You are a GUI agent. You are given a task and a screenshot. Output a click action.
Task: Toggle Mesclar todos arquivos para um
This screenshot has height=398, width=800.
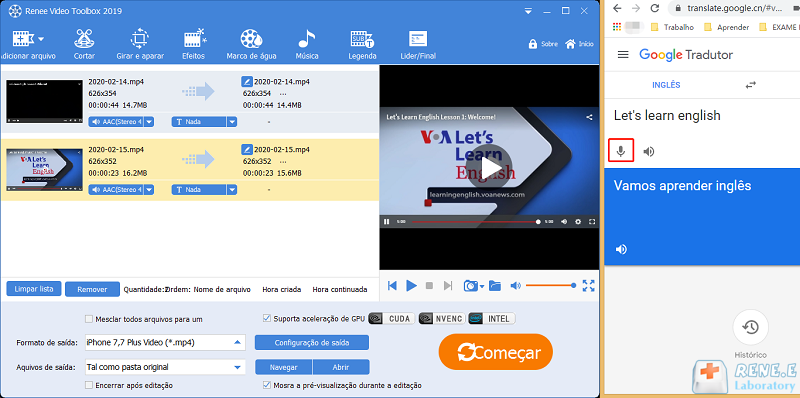click(x=89, y=319)
